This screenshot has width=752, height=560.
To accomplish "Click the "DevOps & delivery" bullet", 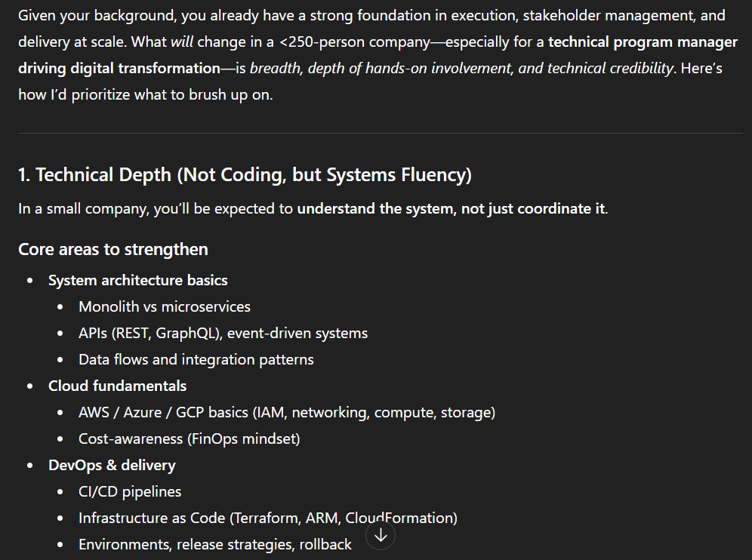I will 112,465.
